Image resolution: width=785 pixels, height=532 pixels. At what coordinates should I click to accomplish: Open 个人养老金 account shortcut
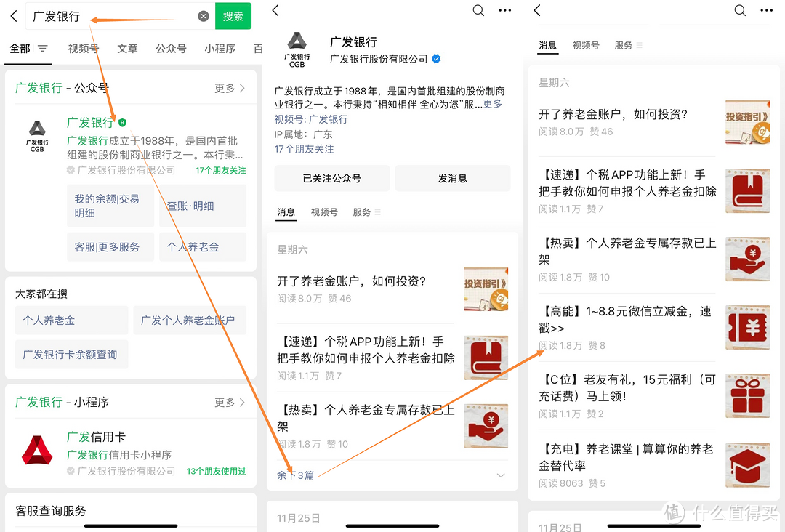click(x=203, y=246)
